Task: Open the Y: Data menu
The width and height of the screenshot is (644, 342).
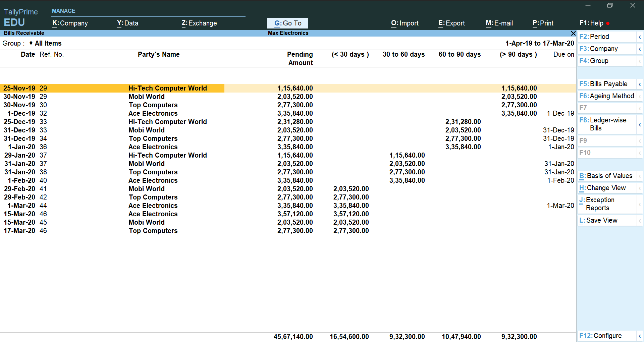Action: pos(127,23)
